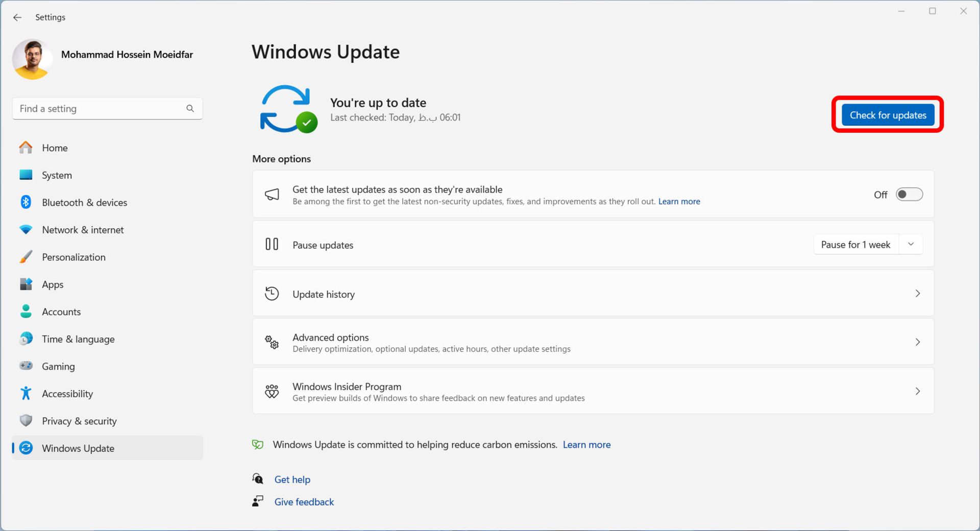Minimize the Settings window
The width and height of the screenshot is (980, 531).
[901, 11]
